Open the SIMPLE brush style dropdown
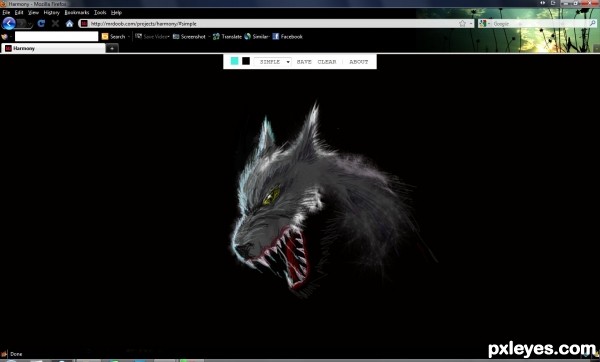The width and height of the screenshot is (600, 362). (x=273, y=62)
